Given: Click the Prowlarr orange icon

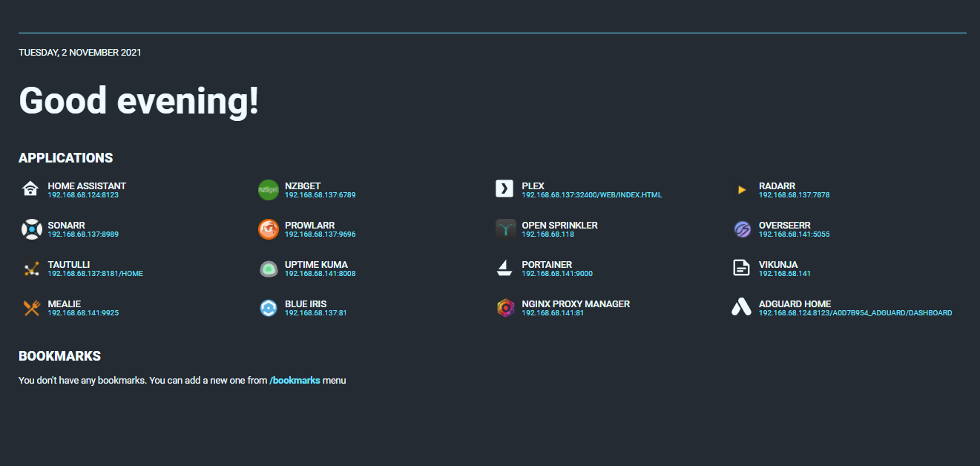Looking at the screenshot, I should pyautogui.click(x=268, y=229).
